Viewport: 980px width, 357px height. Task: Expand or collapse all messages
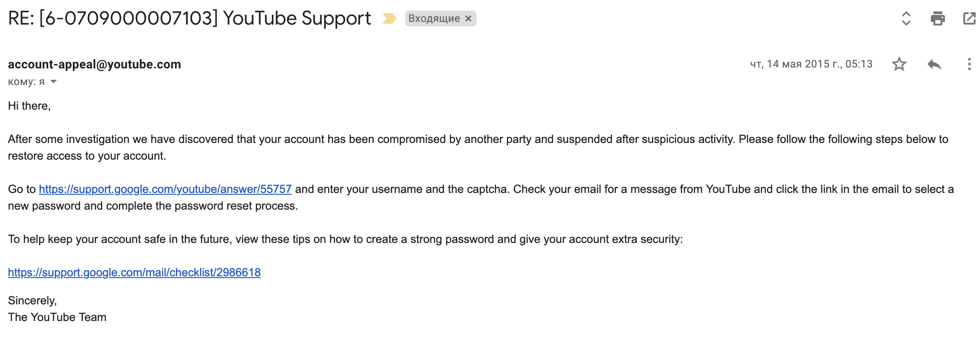point(906,18)
